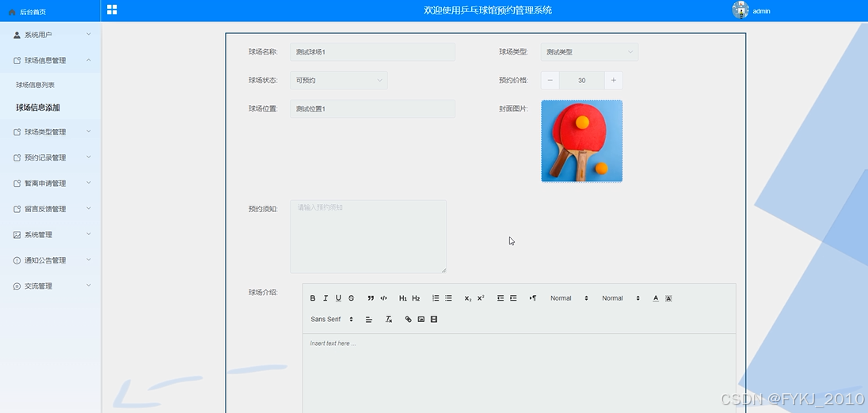Screen dimensions: 868x413
Task: Expand the 系统管理 menu
Action: (51, 234)
